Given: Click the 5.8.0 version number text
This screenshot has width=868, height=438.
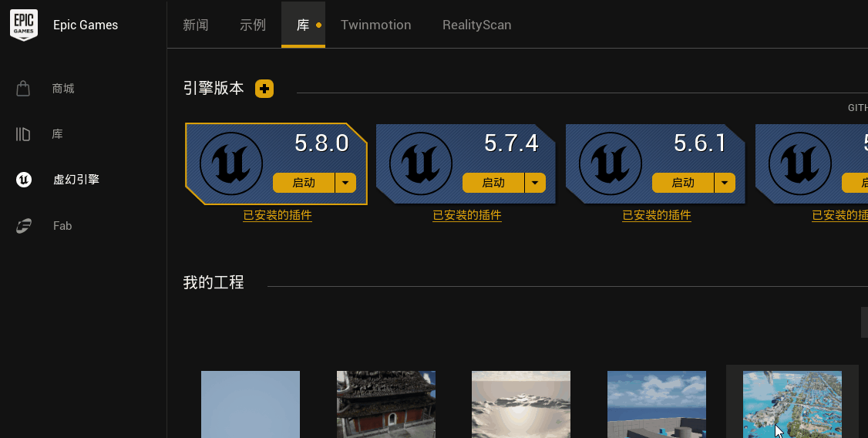Looking at the screenshot, I should (321, 143).
